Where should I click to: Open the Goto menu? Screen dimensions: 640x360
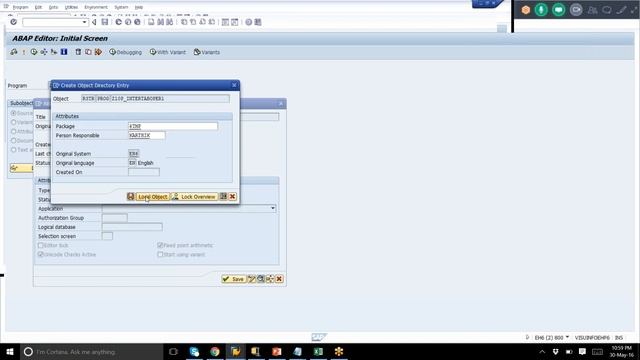[x=53, y=7]
